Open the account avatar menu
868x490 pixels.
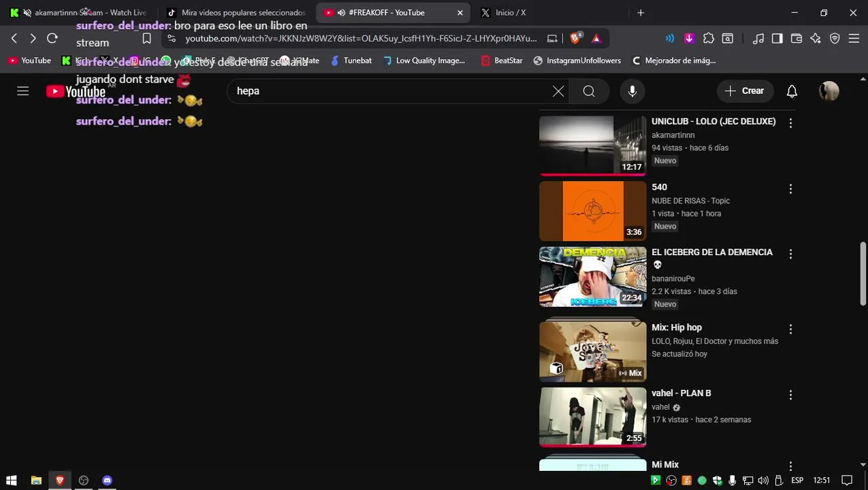829,91
